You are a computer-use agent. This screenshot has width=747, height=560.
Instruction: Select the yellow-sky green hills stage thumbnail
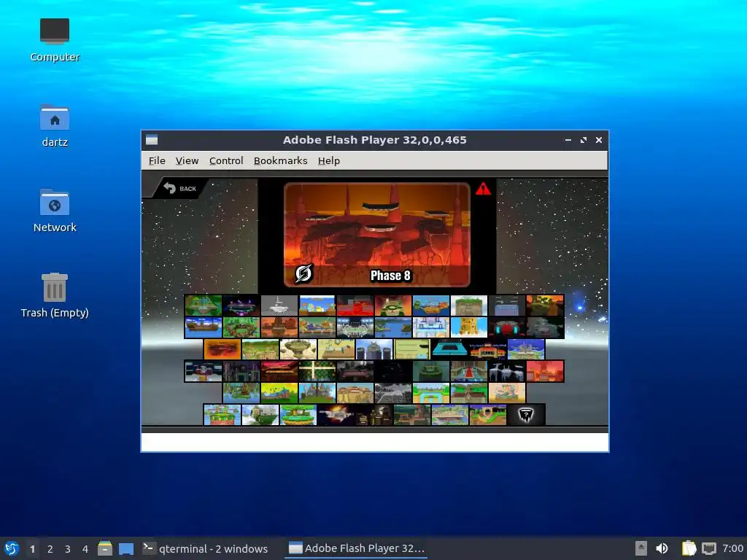279,393
